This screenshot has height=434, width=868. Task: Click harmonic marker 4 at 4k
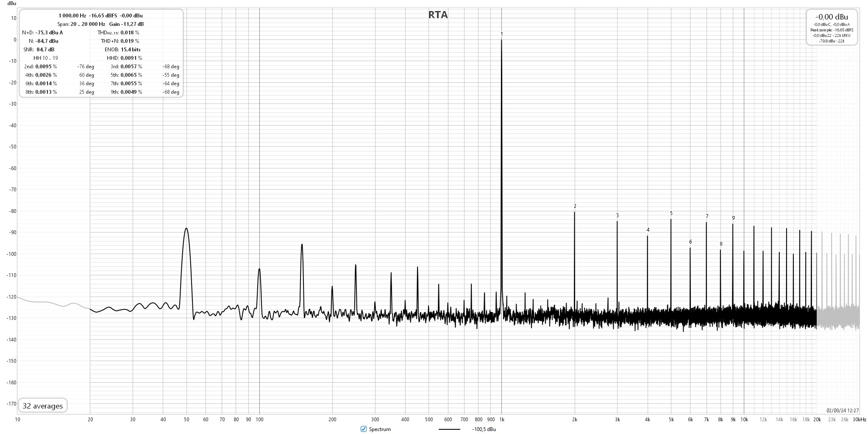tap(648, 230)
